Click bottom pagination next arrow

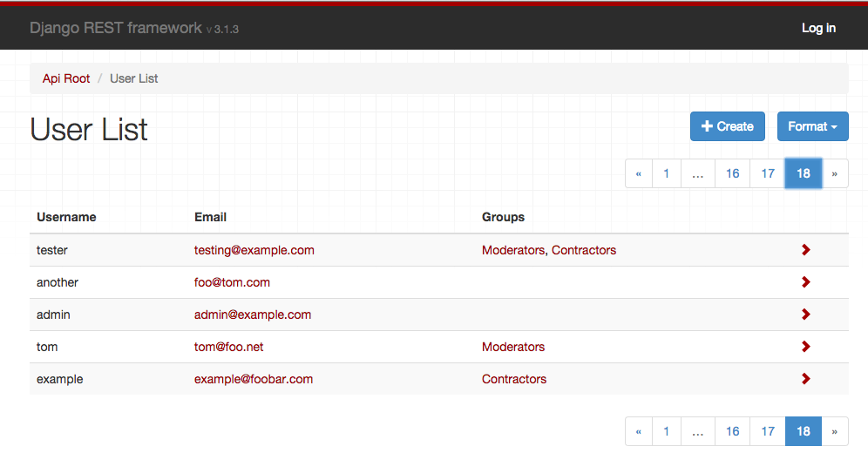(x=834, y=431)
